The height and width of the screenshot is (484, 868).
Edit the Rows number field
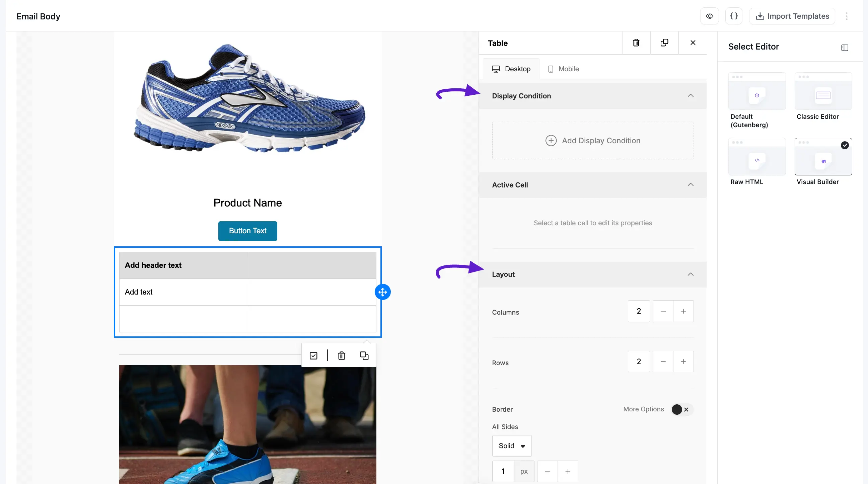pyautogui.click(x=639, y=362)
